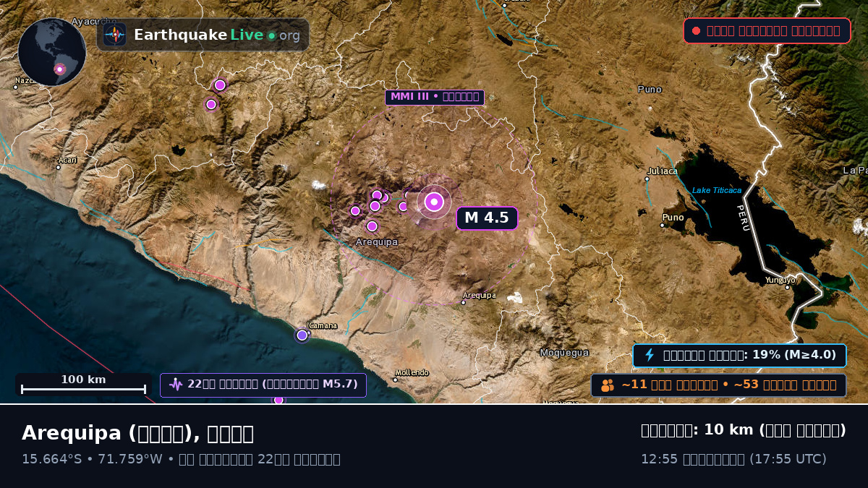Image resolution: width=868 pixels, height=488 pixels.
Task: Open the EarthquakeLive.org site title
Action: [x=216, y=35]
